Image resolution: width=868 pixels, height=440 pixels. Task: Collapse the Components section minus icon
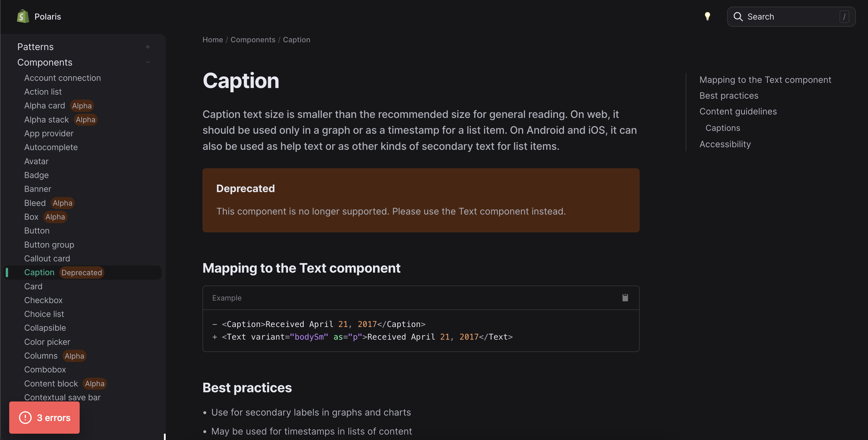coord(148,62)
